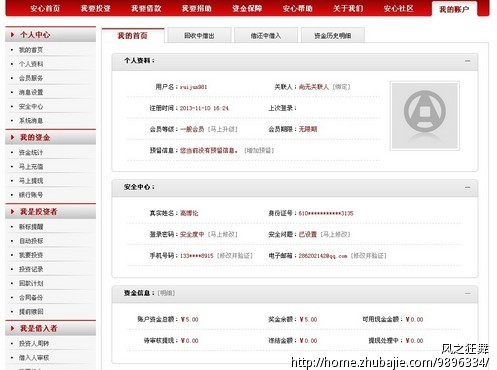Open 系统消息 in the sidebar
Viewport: 497px width, 370px height.
click(x=31, y=121)
